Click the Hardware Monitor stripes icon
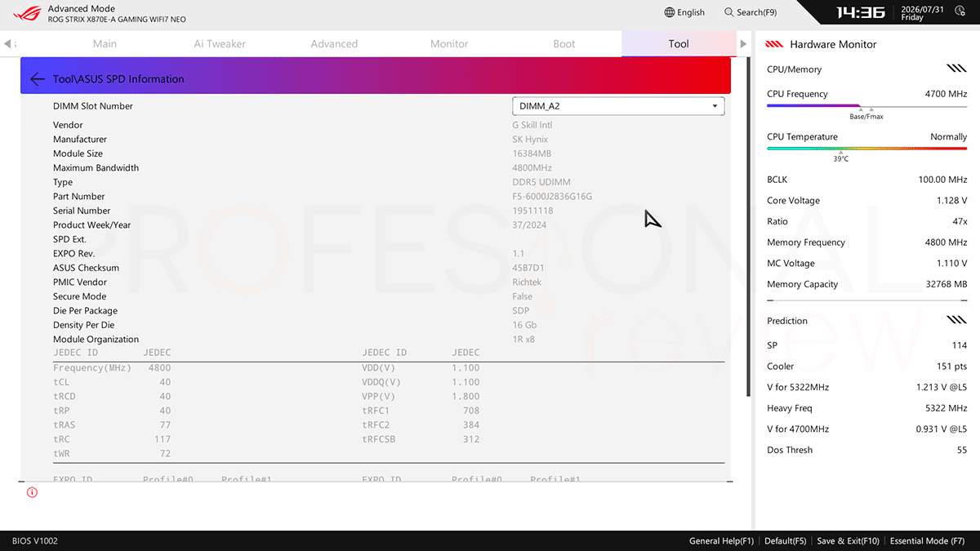The height and width of the screenshot is (551, 980). tap(775, 44)
